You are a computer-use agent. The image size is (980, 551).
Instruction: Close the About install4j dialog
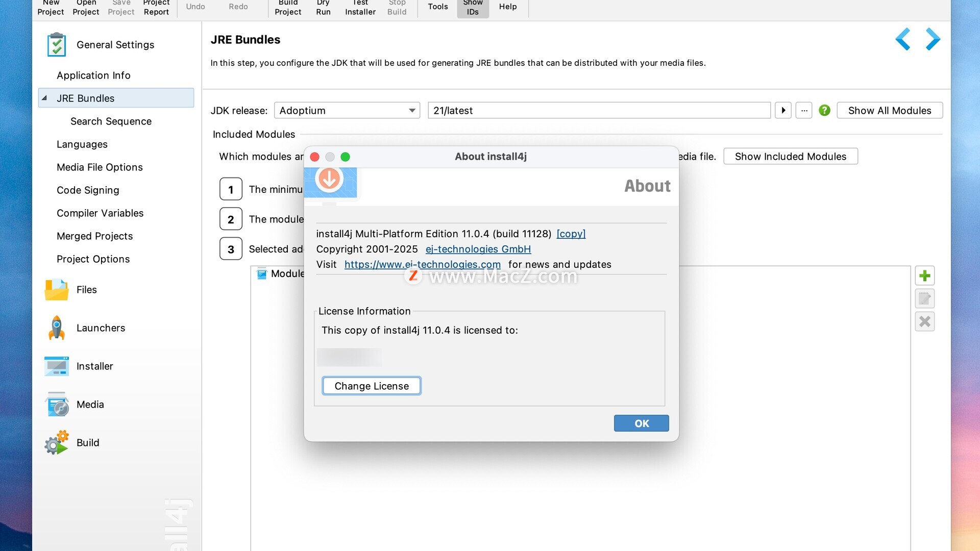point(315,157)
